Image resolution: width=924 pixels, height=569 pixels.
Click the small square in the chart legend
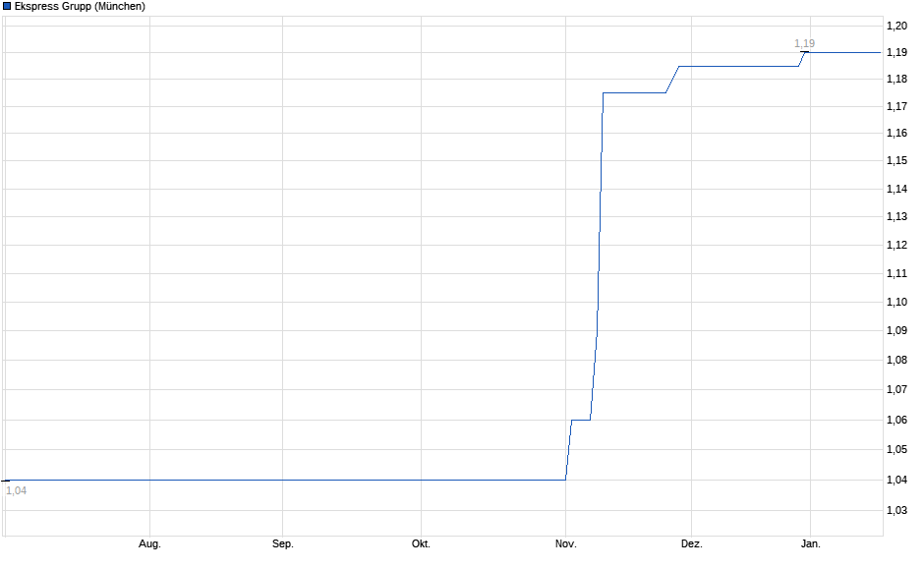tap(8, 7)
